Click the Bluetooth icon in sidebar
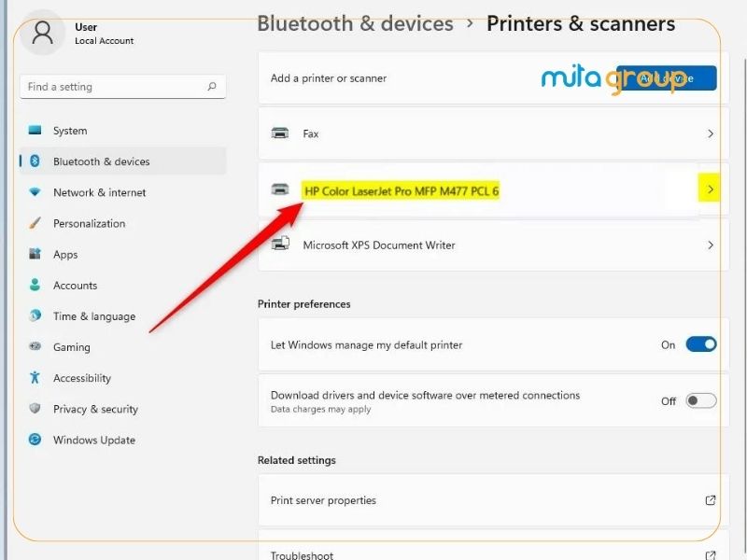747x560 pixels. [35, 161]
